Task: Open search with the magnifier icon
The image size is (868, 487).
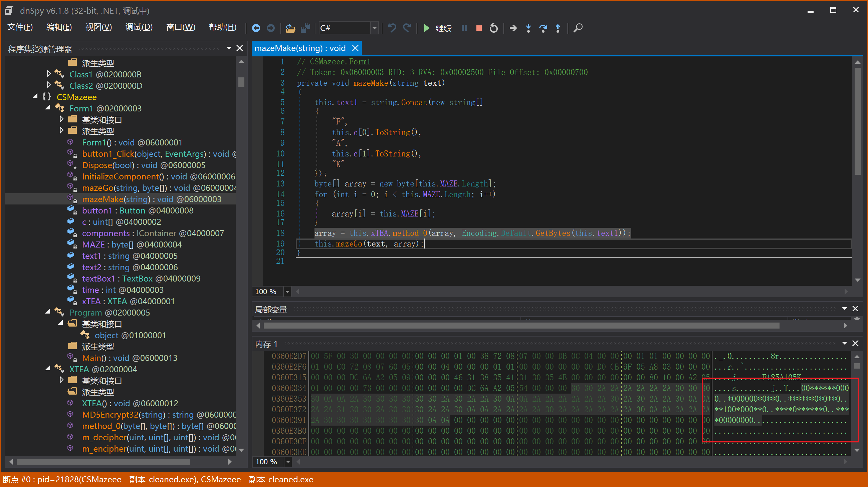Action: [578, 28]
